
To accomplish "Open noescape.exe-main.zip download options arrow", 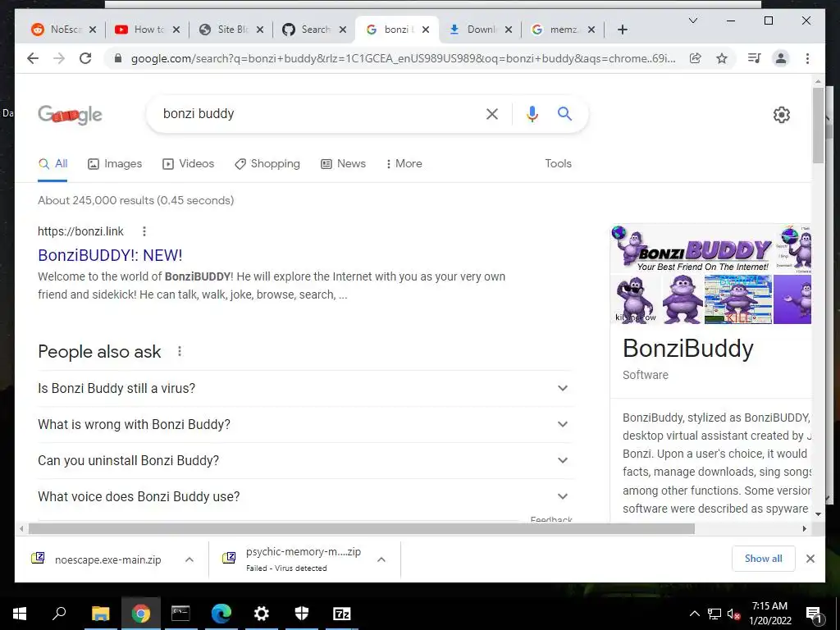I will point(189,559).
